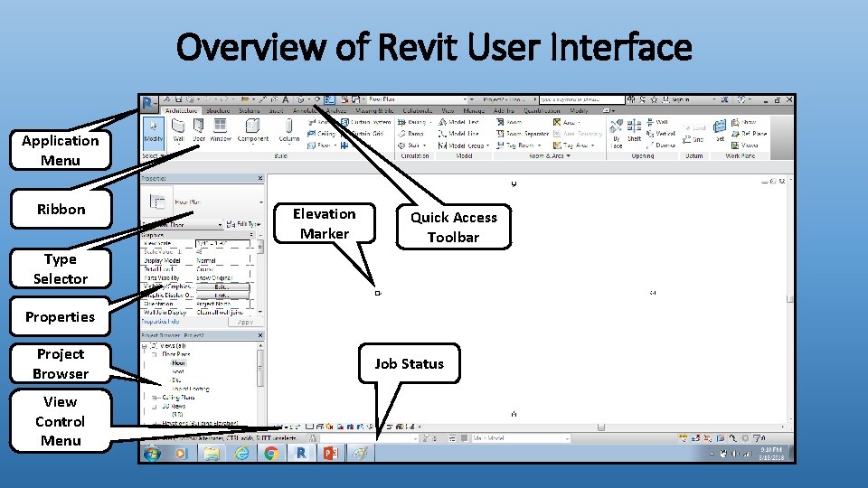This screenshot has height=488, width=868.
Task: Switch to the Collaborate ribbon tab
Action: pos(418,110)
